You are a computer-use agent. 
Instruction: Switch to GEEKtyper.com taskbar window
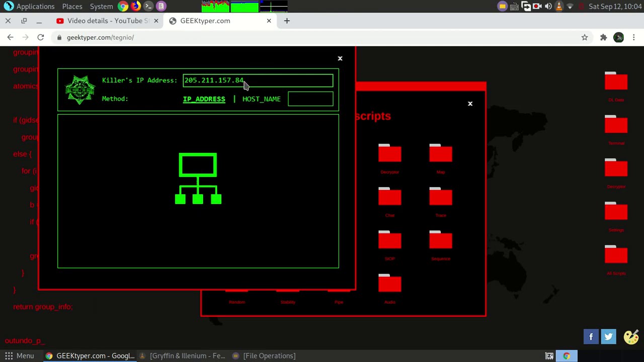90,356
